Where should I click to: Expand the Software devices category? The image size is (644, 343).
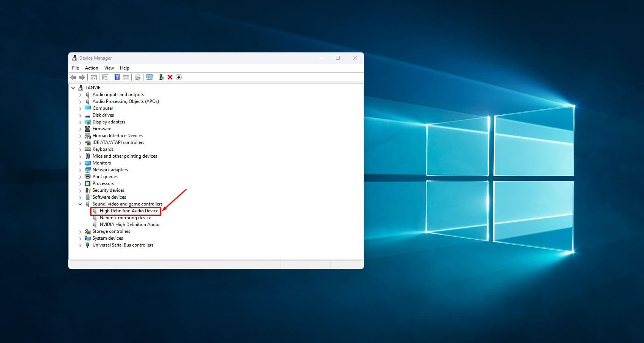pyautogui.click(x=80, y=197)
